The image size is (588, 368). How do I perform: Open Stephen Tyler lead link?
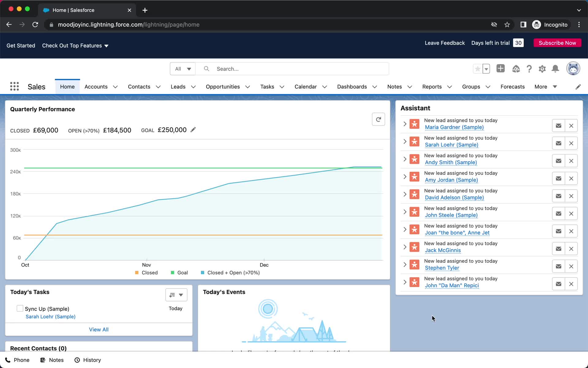[442, 268]
